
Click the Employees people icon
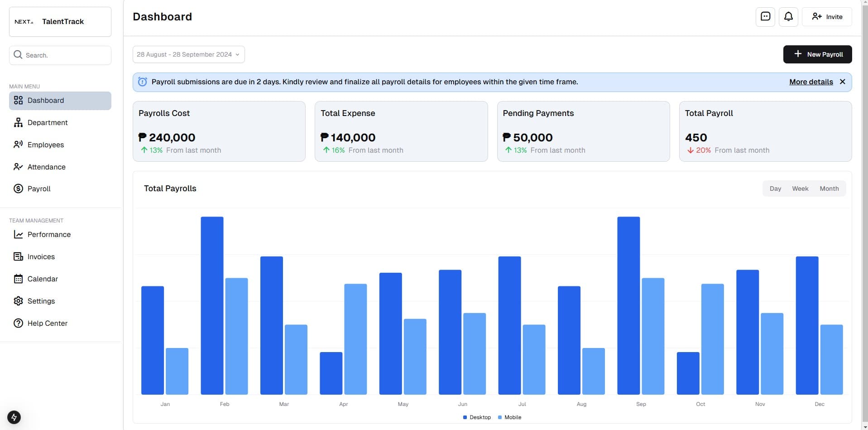point(18,145)
